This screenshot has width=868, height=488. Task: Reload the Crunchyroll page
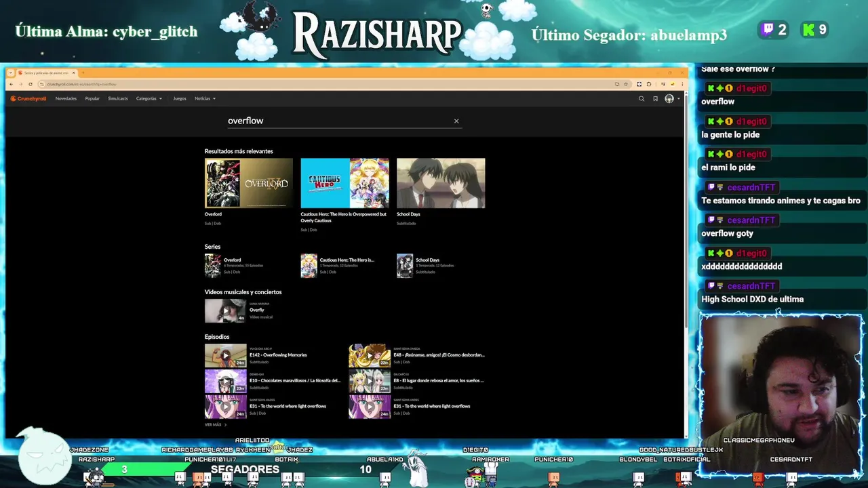pyautogui.click(x=31, y=84)
